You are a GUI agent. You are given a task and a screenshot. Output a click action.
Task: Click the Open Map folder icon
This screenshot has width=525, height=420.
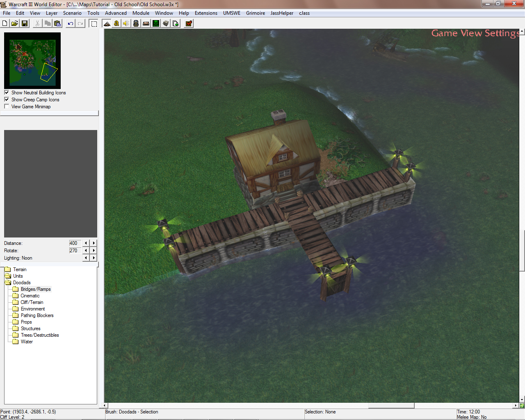point(15,23)
